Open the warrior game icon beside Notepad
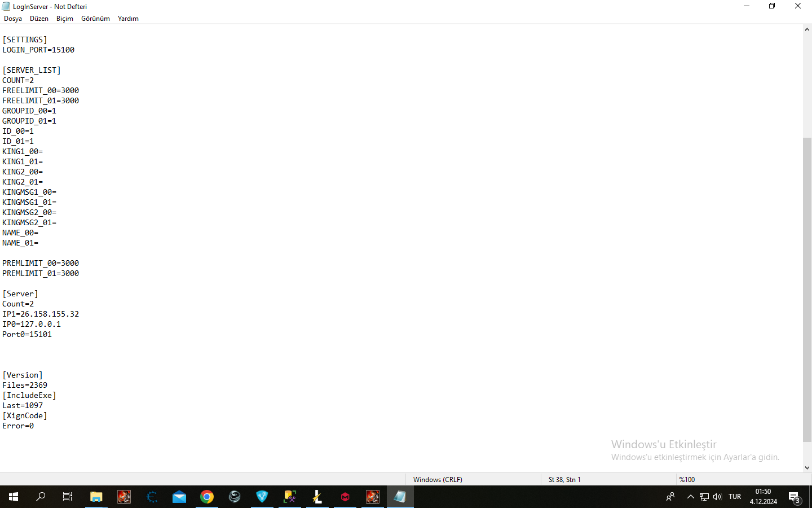 (x=373, y=497)
